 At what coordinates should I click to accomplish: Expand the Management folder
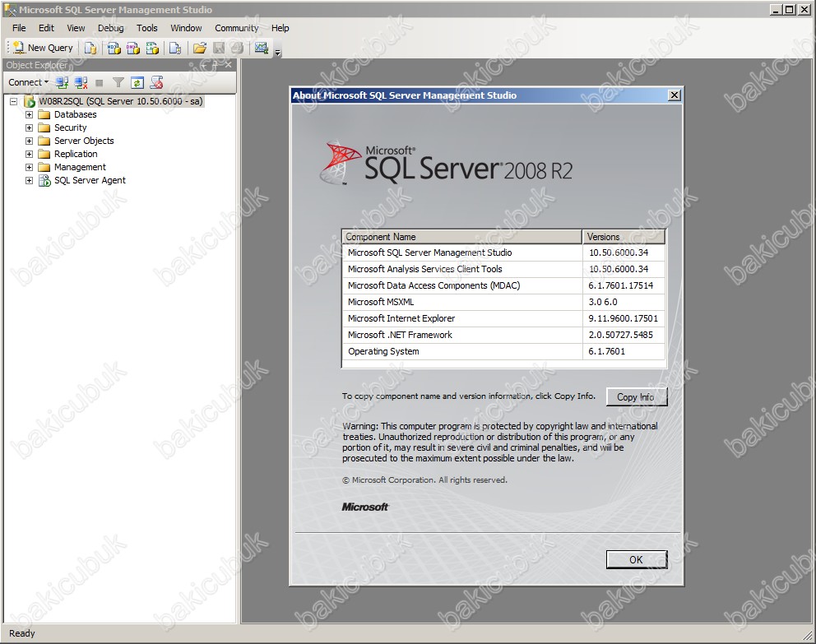click(x=29, y=168)
